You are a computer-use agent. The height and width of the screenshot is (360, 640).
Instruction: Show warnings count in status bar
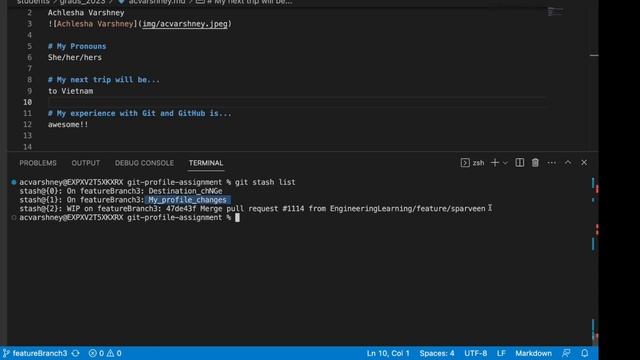pyautogui.click(x=114, y=353)
